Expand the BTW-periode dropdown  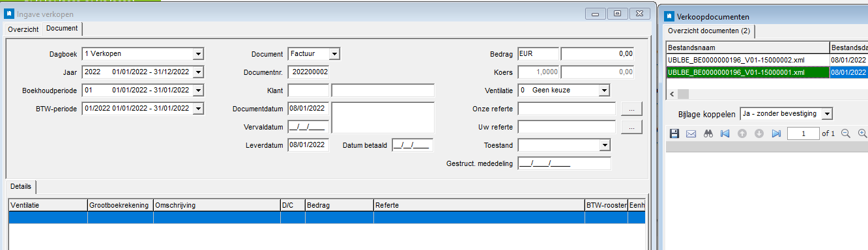coord(199,108)
